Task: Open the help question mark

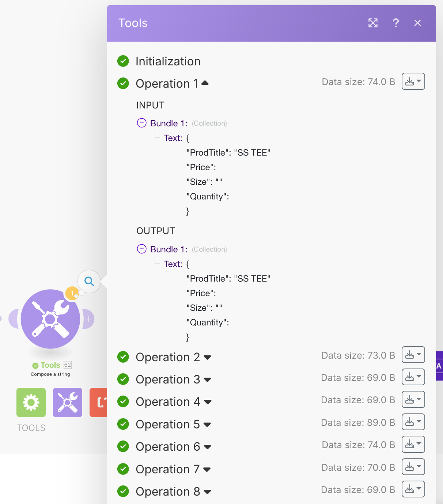Action: coord(395,23)
